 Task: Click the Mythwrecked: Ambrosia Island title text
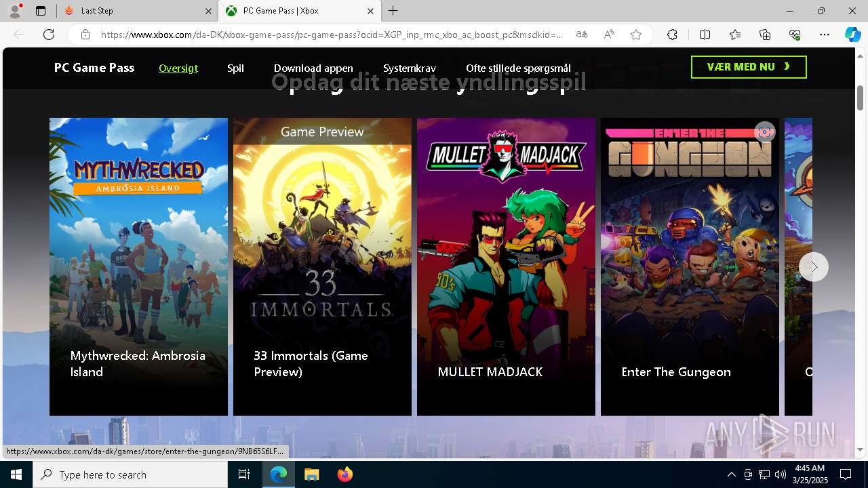[x=138, y=363]
